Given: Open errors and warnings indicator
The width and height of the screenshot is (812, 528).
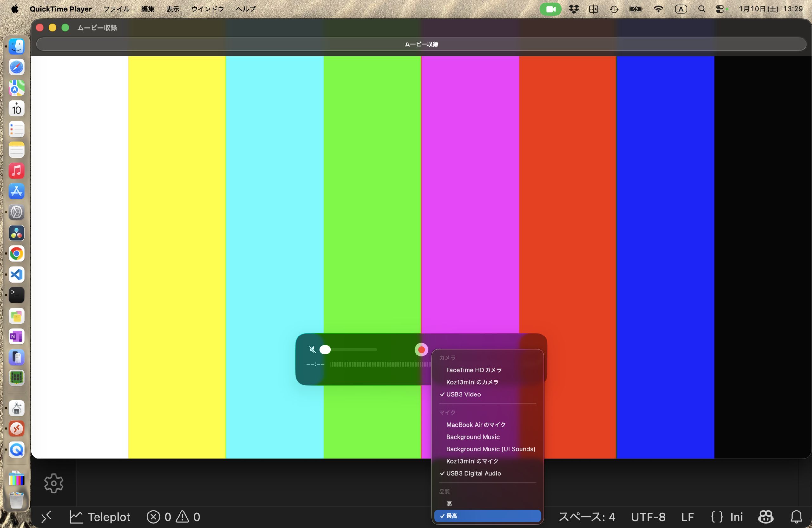Looking at the screenshot, I should [173, 517].
